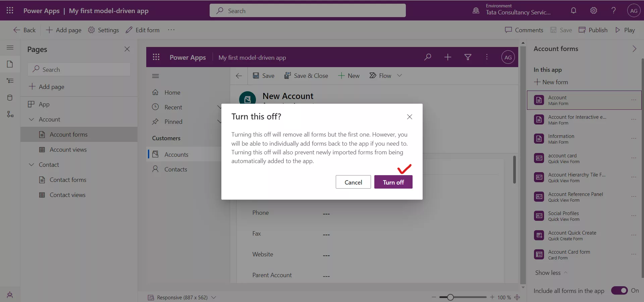This screenshot has width=644, height=302.
Task: Click preview app waffle icon
Action: 156,57
